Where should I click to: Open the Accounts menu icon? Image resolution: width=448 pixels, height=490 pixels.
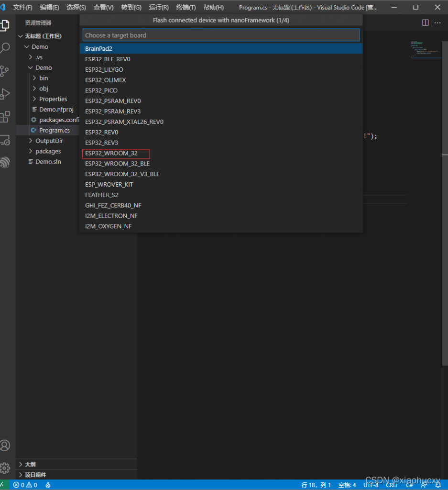[x=5, y=445]
